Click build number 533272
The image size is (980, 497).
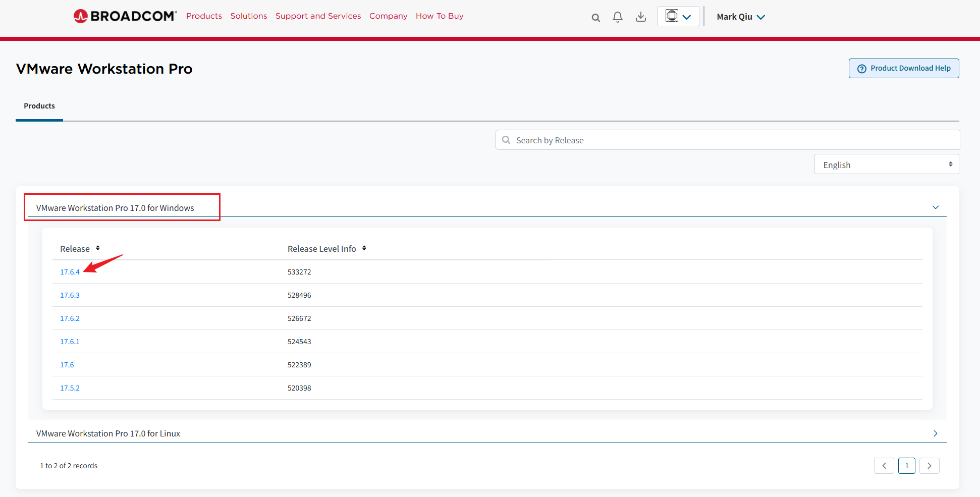299,272
